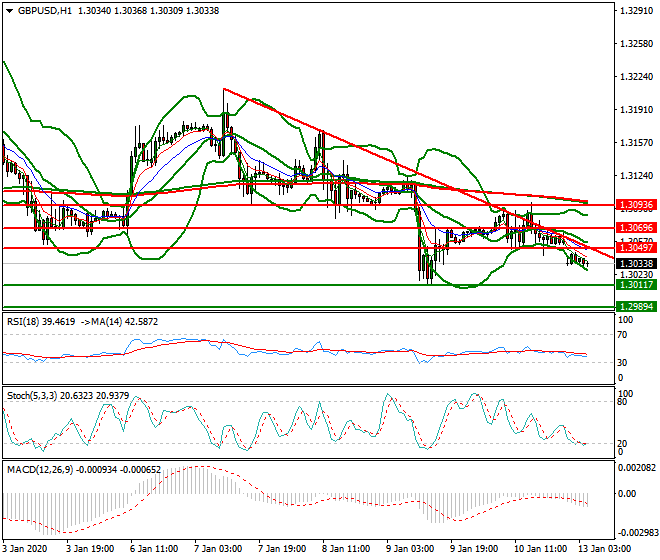
Task: Click the MACD(12,26,9) indicator label
Action: [x=84, y=469]
